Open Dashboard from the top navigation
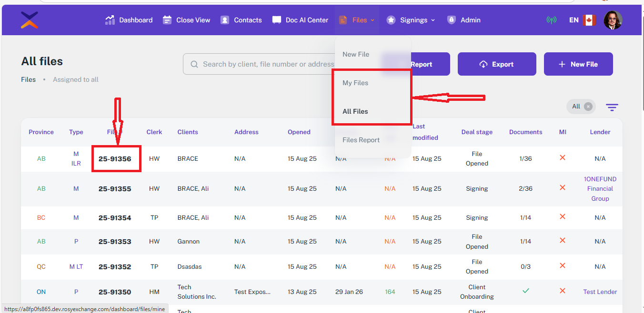Image resolution: width=644 pixels, height=313 pixels. point(129,20)
